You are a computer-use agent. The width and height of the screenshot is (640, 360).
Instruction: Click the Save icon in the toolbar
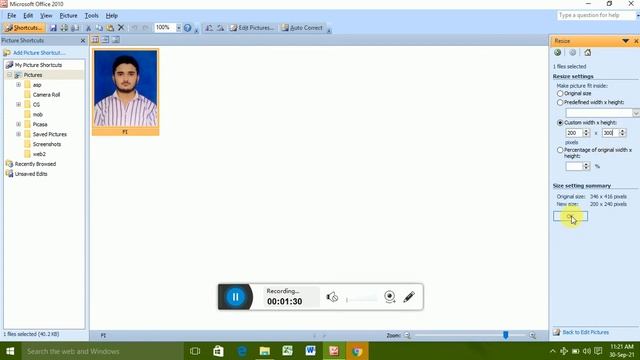coord(53,28)
